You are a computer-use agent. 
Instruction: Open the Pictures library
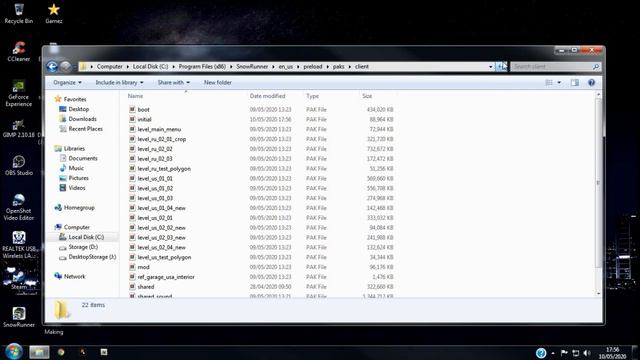coord(74,178)
